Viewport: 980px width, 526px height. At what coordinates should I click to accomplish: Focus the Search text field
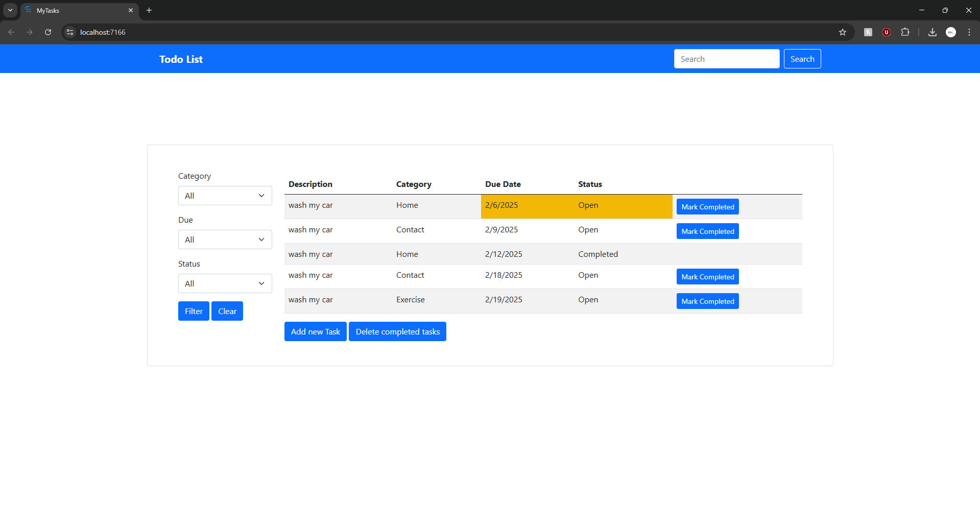pos(727,59)
